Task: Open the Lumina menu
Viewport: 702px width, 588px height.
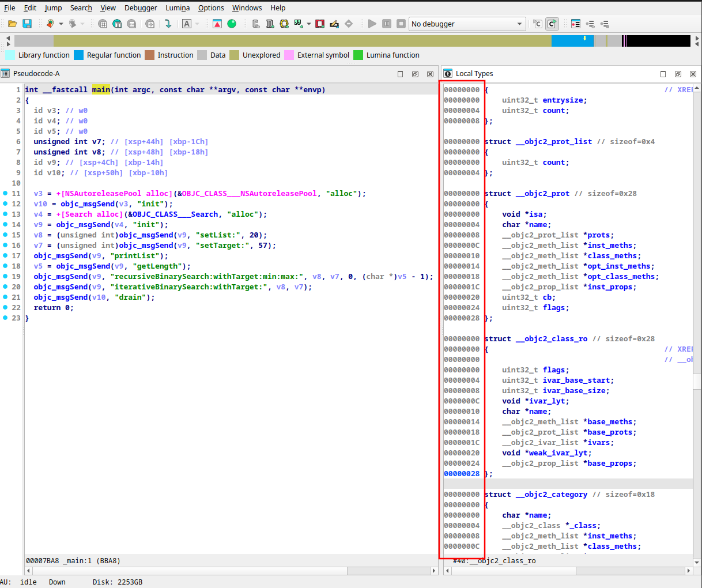Action: (178, 7)
